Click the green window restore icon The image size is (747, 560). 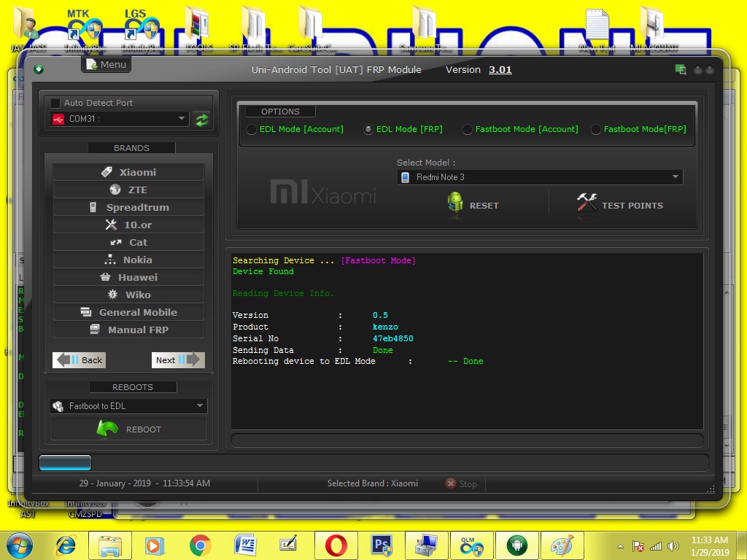(x=681, y=70)
